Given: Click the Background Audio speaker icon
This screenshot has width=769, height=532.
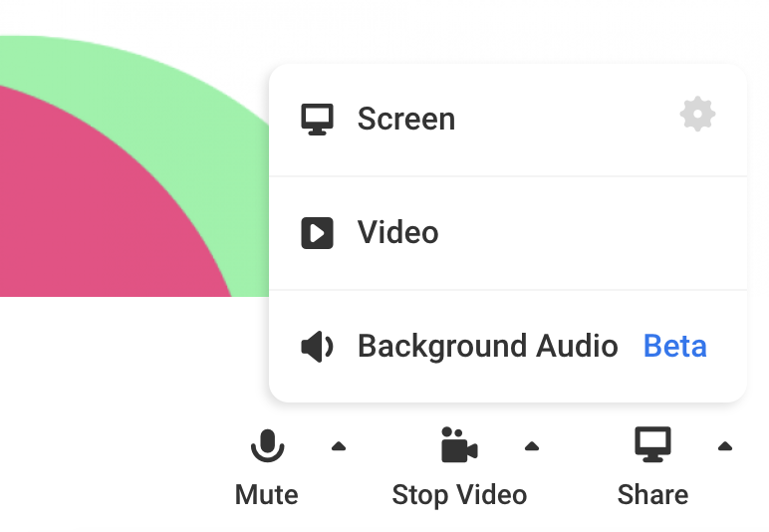Looking at the screenshot, I should point(317,347).
